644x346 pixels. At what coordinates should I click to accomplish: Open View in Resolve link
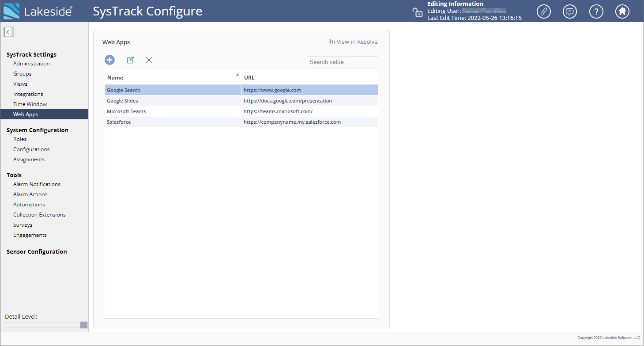click(353, 42)
